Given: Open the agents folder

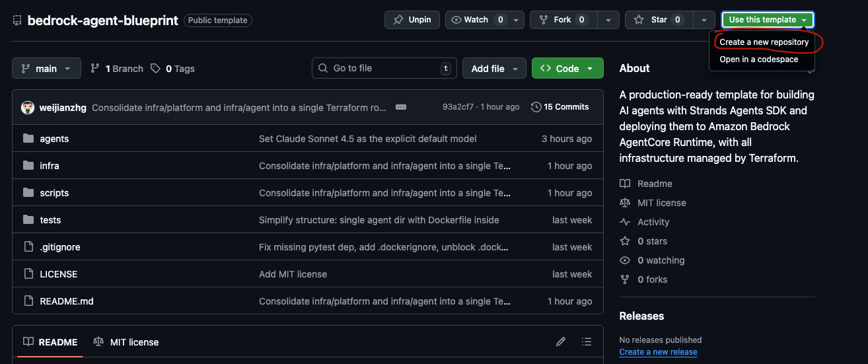Looking at the screenshot, I should [x=54, y=139].
